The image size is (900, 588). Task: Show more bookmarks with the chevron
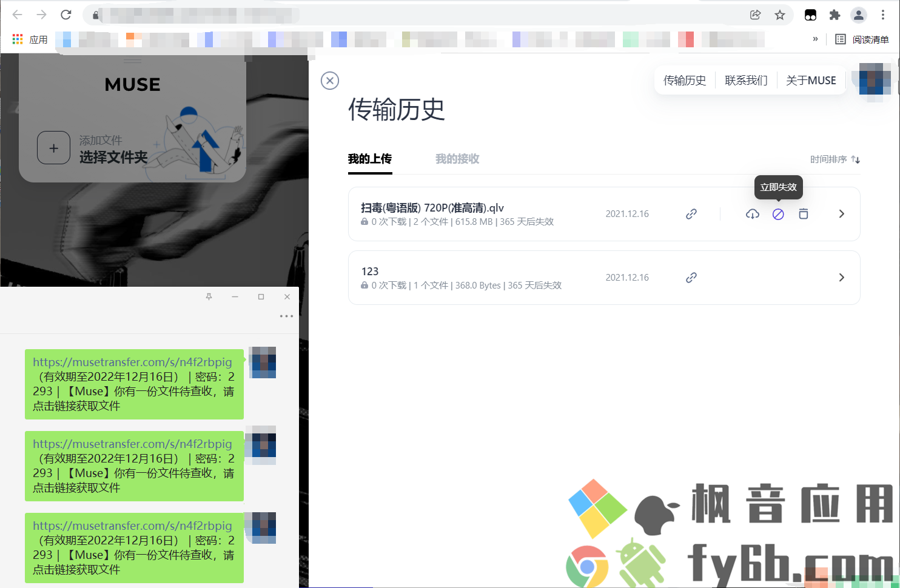[815, 39]
